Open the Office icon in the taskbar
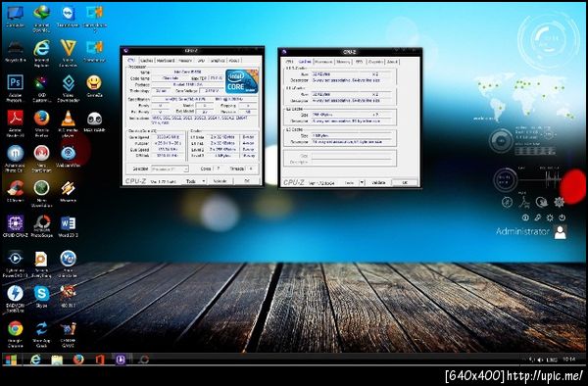Viewport: 588px width, 386px height. [x=99, y=360]
